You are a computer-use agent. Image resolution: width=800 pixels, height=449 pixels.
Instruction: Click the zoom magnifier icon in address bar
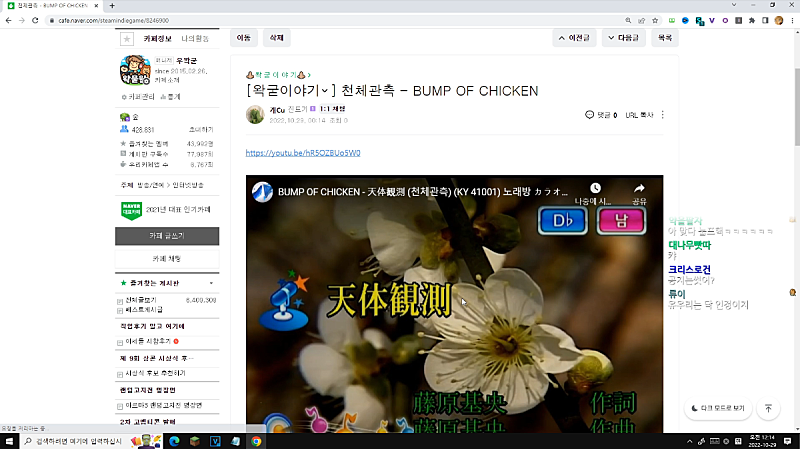[628, 20]
